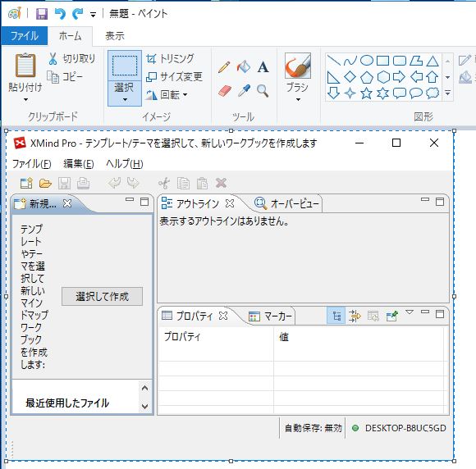Image resolution: width=476 pixels, height=469 pixels.
Task: Click サイズ変更 in image group
Action: [174, 77]
